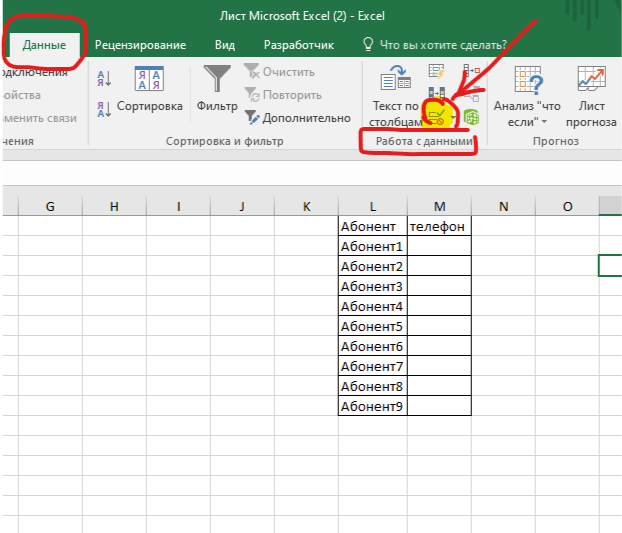
Task: Click the Consolidate icon
Action: click(472, 71)
